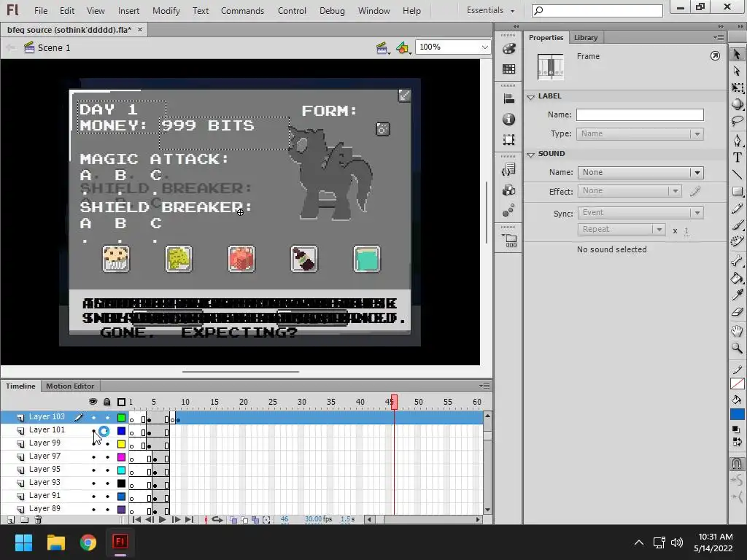Open the Color panel palette icon
The image size is (747, 560).
(x=508, y=49)
